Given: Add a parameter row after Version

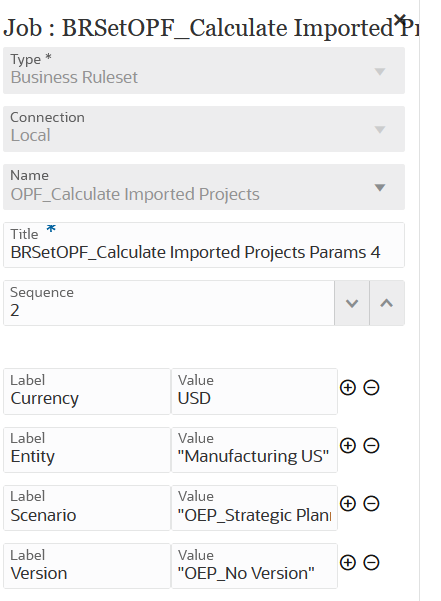Looking at the screenshot, I should click(348, 562).
